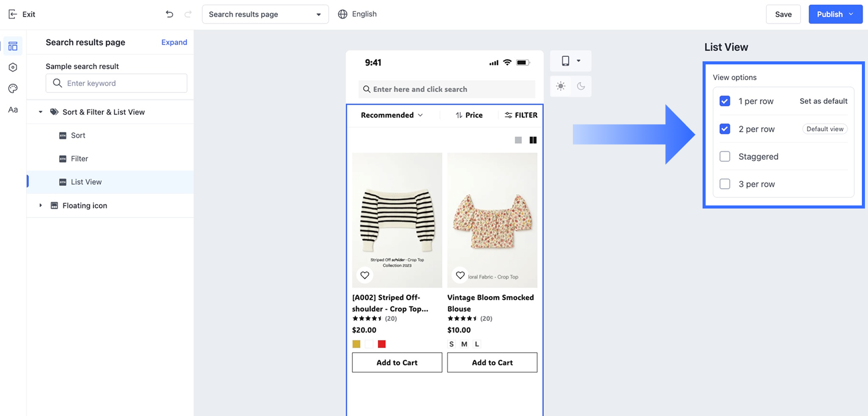The width and height of the screenshot is (868, 416).
Task: Select the two-column grid view icon
Action: 533,140
